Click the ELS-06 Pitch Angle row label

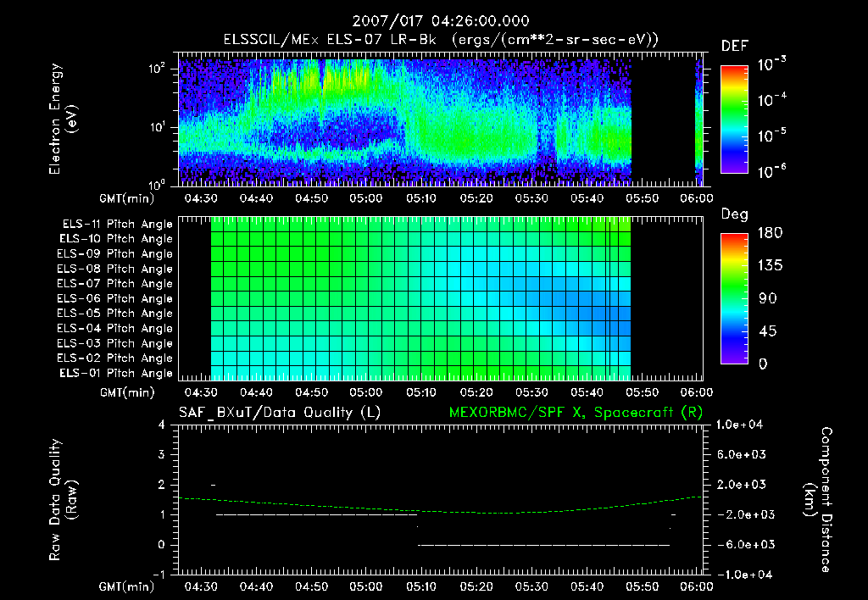click(115, 298)
